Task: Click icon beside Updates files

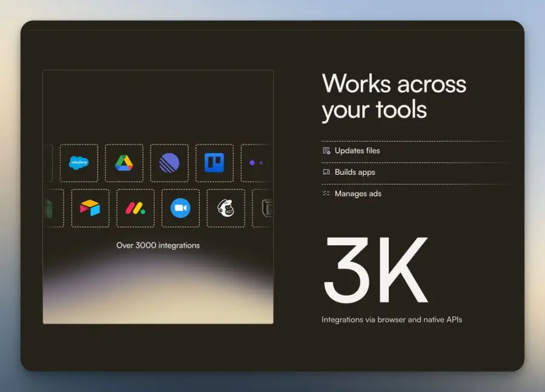Action: tap(326, 151)
